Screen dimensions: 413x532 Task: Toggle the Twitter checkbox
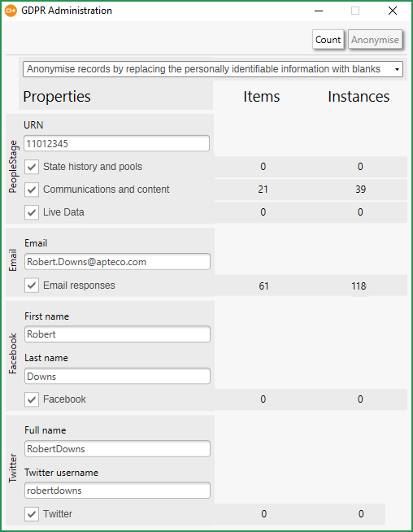[x=32, y=514]
